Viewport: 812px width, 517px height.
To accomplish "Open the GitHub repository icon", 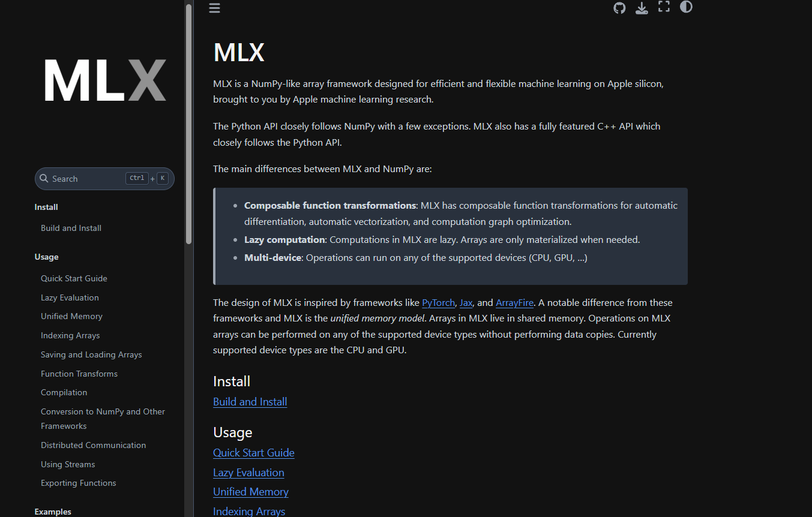I will [619, 8].
